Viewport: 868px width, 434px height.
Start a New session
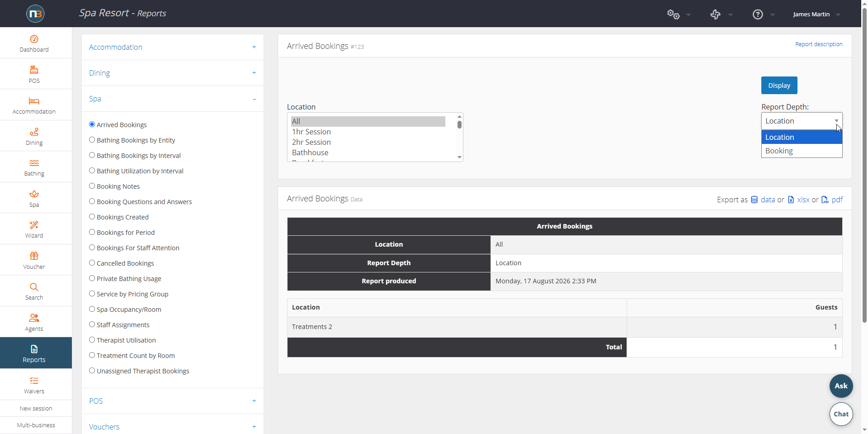tap(36, 408)
